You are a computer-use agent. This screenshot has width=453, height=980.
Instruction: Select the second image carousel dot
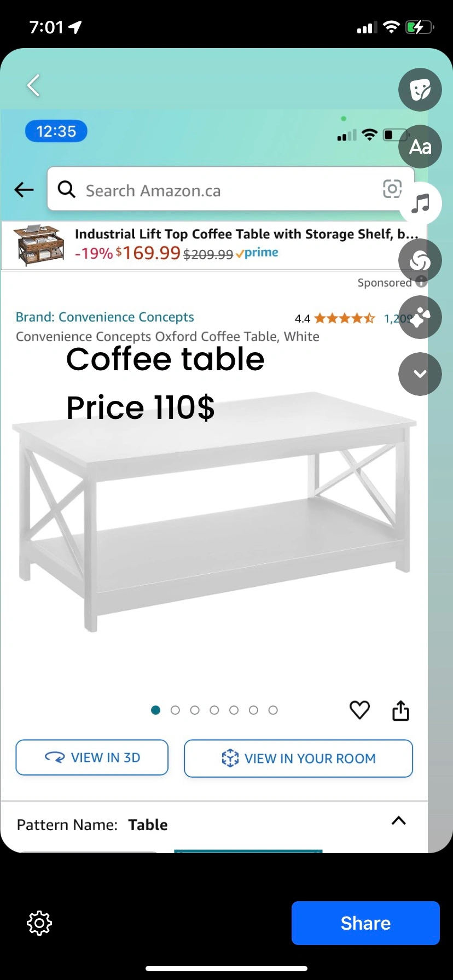pyautogui.click(x=175, y=710)
